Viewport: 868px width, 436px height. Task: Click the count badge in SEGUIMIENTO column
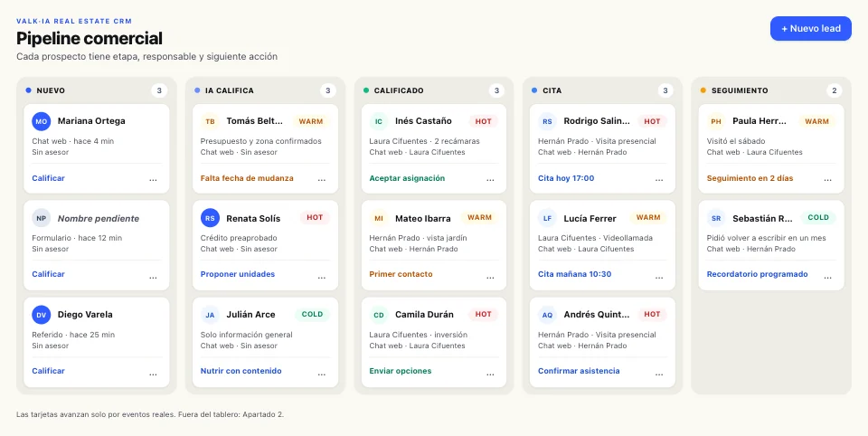[x=835, y=90]
